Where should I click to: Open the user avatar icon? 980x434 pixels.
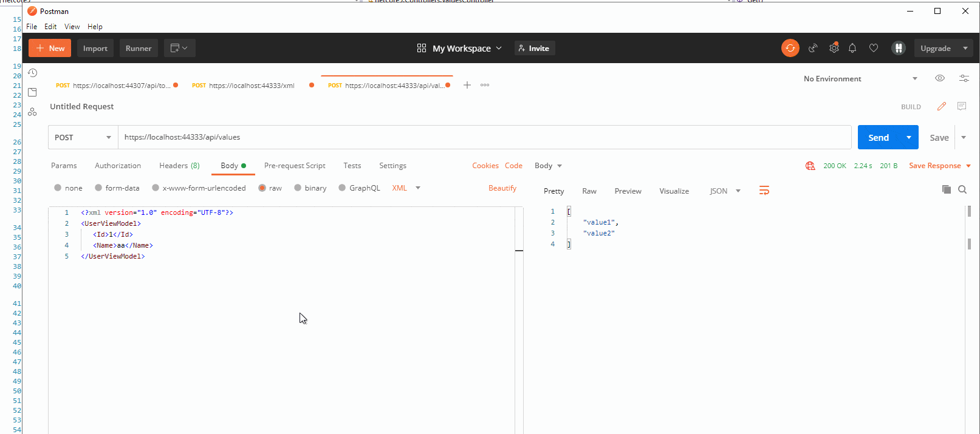point(899,48)
